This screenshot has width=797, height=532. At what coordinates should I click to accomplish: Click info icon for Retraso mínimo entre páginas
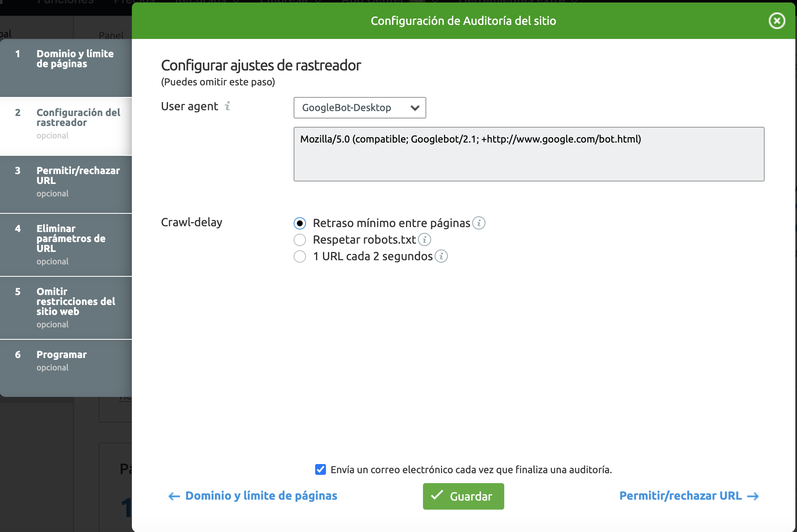pyautogui.click(x=479, y=223)
